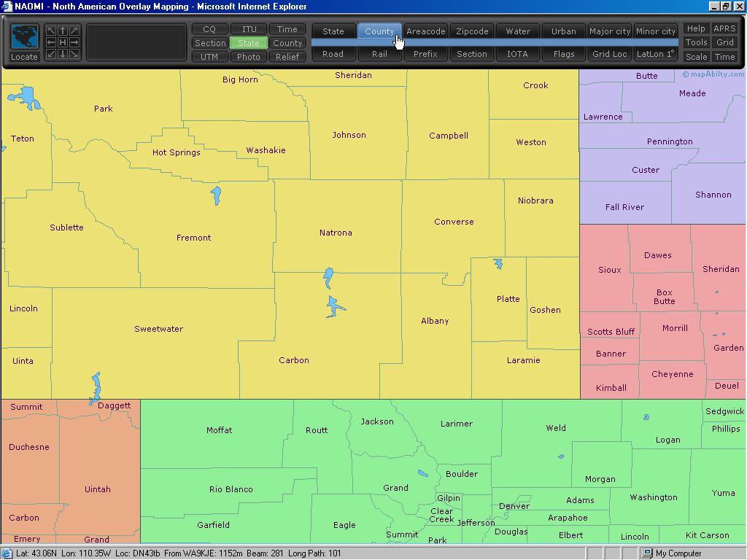The image size is (747, 560).
Task: Click the Sweetwater county label
Action: [158, 329]
